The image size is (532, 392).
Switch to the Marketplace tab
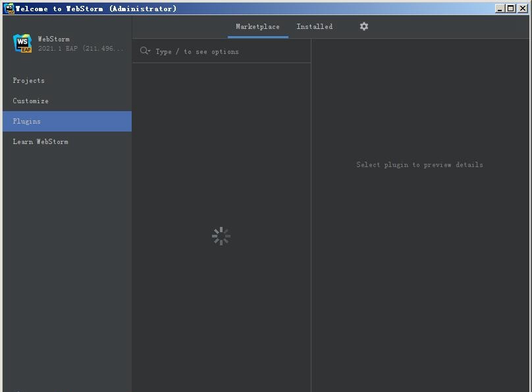coord(258,27)
